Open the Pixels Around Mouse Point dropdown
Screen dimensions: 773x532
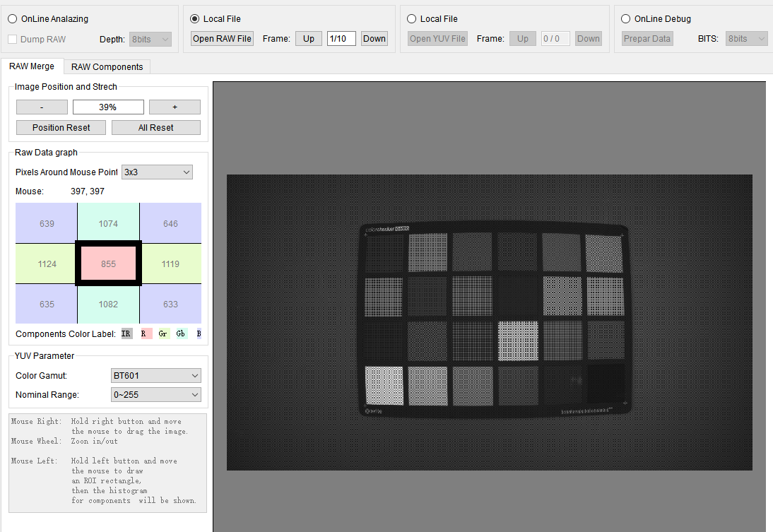pyautogui.click(x=157, y=172)
